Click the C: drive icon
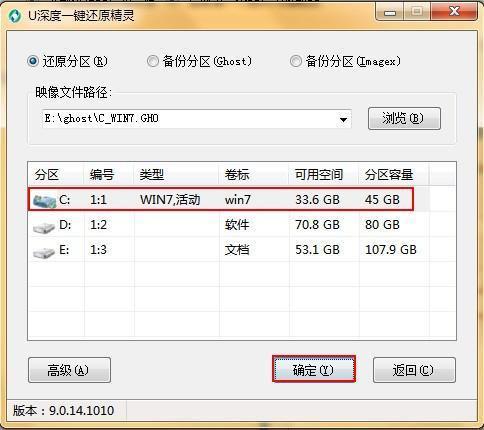 tap(44, 201)
